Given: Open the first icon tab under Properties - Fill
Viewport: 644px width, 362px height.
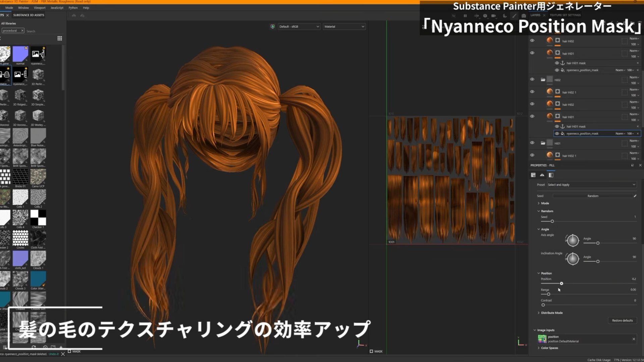Looking at the screenshot, I should coord(533,175).
